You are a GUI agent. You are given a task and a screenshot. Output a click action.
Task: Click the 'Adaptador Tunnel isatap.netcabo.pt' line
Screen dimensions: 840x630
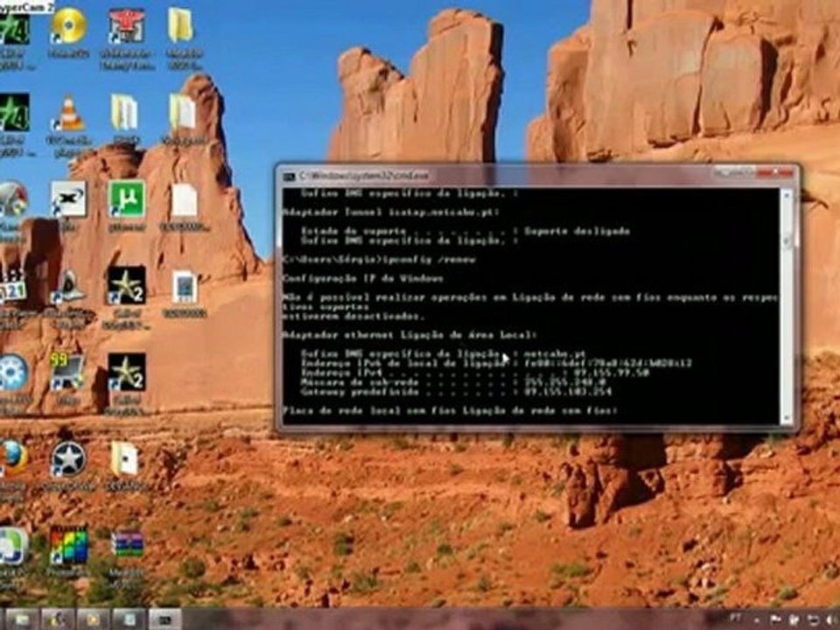click(x=391, y=213)
